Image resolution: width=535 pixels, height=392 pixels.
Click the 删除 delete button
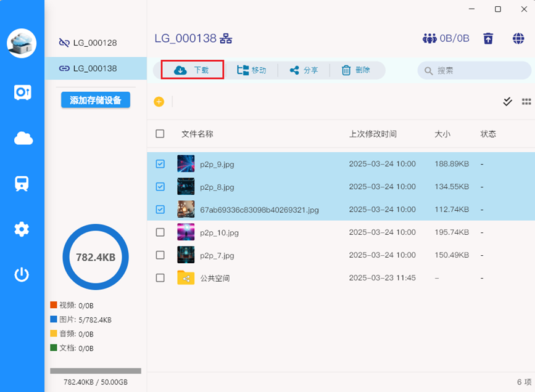tap(356, 70)
